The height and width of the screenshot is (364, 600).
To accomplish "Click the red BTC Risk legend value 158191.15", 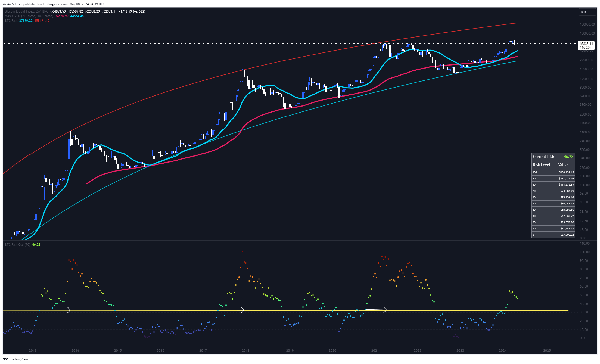I will point(42,21).
